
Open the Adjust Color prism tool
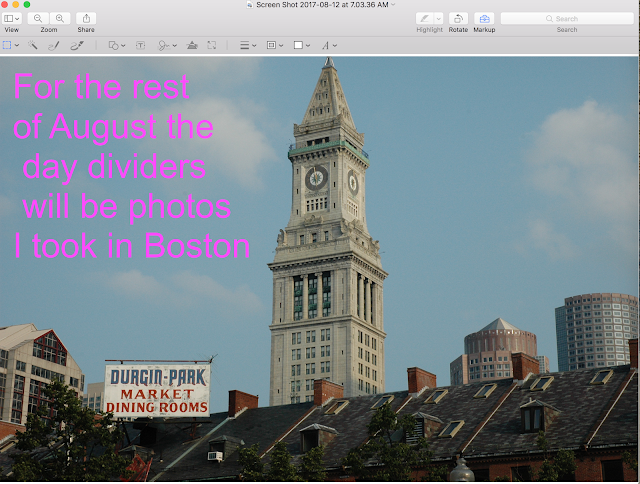click(x=192, y=45)
